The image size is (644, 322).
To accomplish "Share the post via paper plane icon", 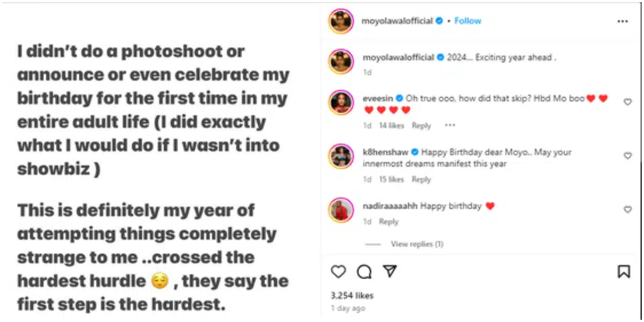I will click(x=390, y=272).
